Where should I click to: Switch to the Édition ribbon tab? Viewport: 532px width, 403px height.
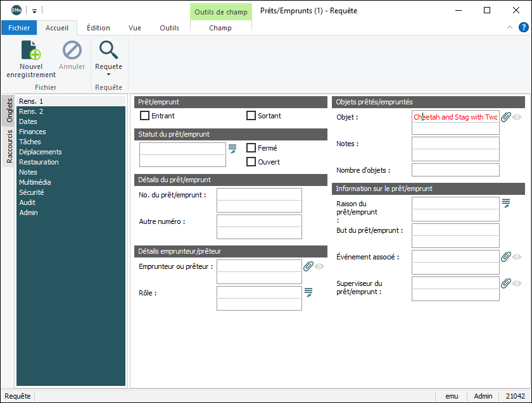coord(98,28)
